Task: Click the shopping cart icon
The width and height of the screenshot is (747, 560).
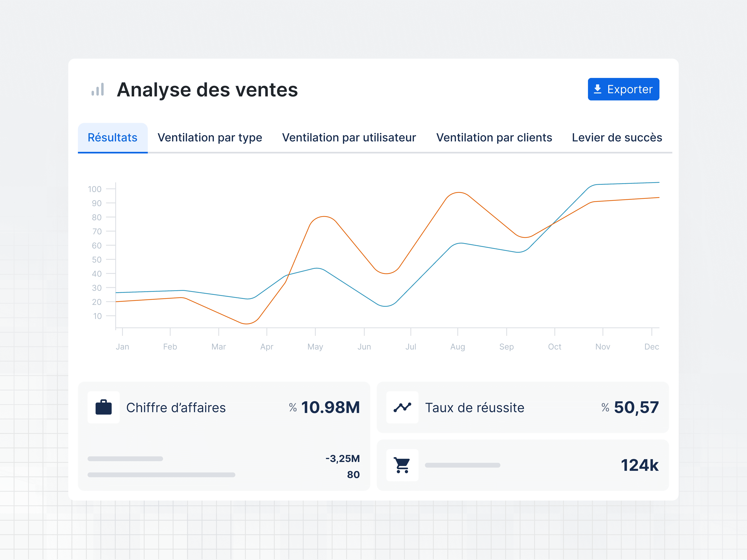Action: click(x=402, y=465)
